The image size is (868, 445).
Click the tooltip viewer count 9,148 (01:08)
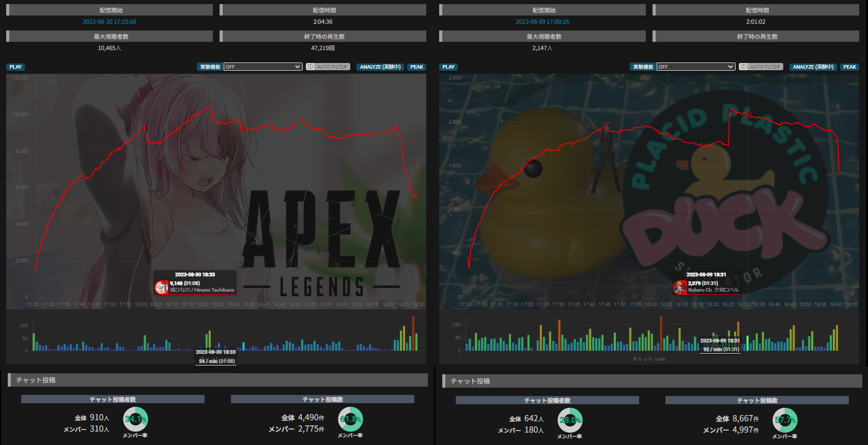point(185,283)
